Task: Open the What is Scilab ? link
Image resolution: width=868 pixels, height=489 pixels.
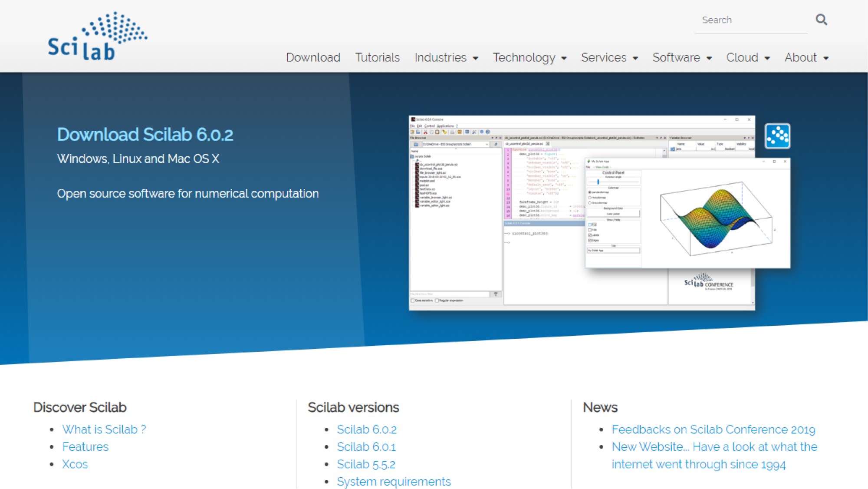Action: click(x=104, y=429)
